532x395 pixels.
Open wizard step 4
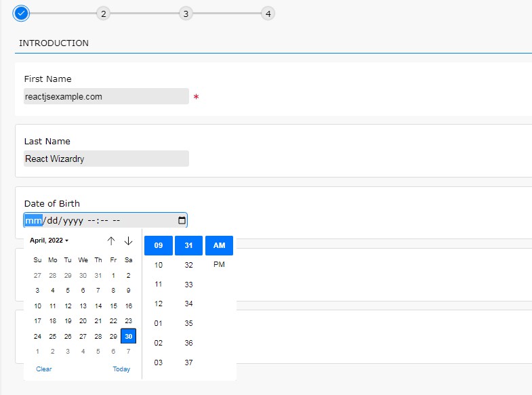click(268, 14)
